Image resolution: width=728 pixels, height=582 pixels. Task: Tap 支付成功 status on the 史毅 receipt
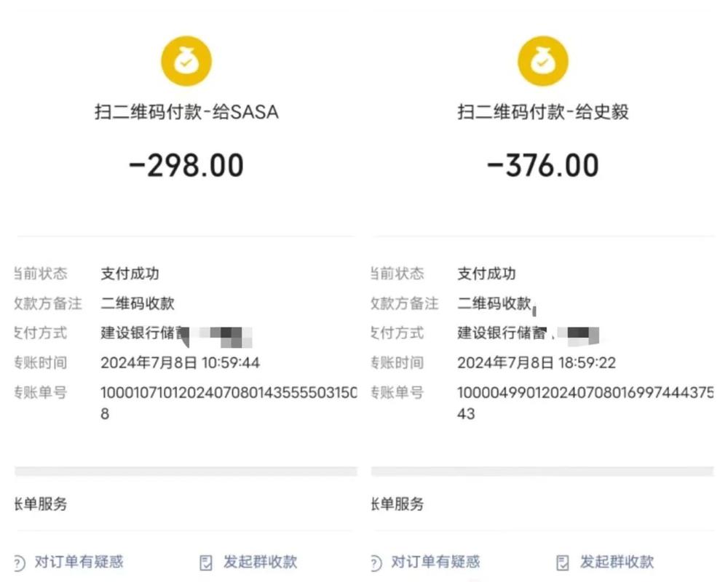point(486,274)
